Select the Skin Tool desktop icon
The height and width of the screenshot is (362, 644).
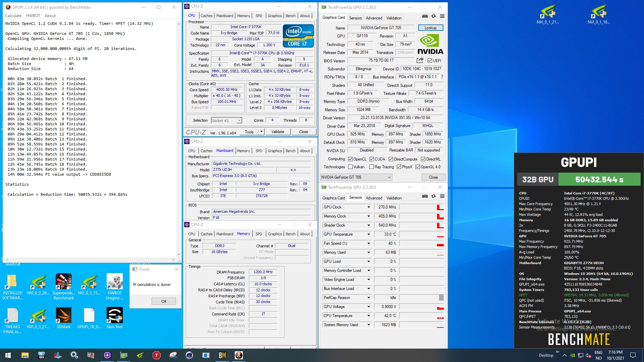point(114,318)
